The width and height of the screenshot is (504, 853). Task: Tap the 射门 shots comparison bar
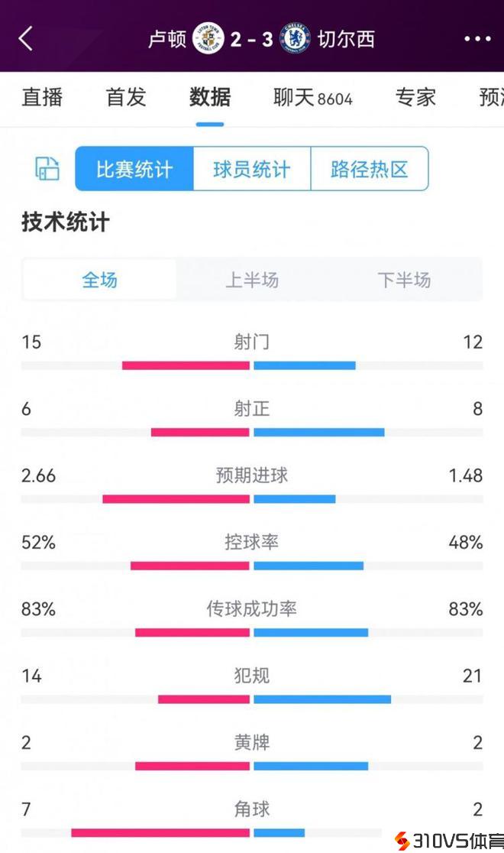click(x=252, y=365)
